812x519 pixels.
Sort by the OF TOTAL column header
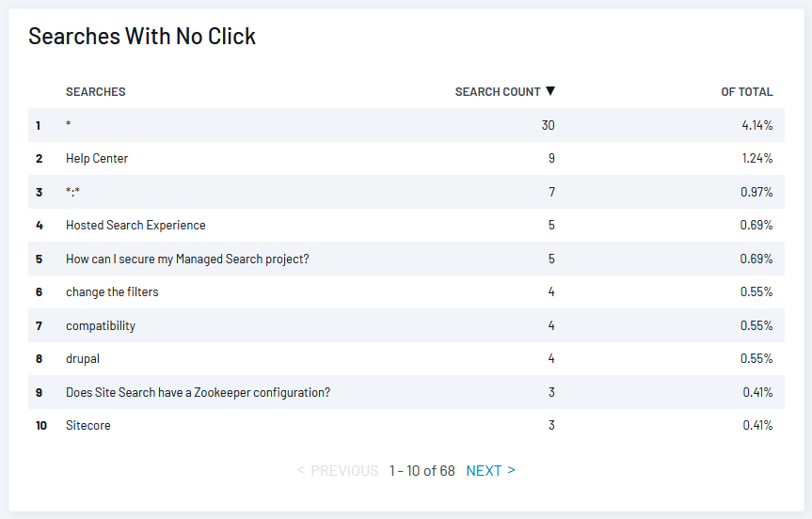747,91
